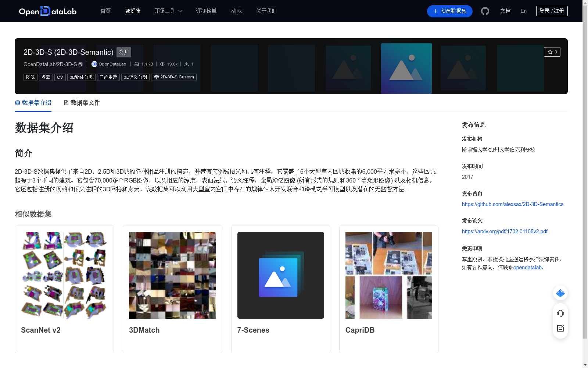Click the license scales icon in 2D-3D-S Custom
588x368 pixels.
pos(157,77)
